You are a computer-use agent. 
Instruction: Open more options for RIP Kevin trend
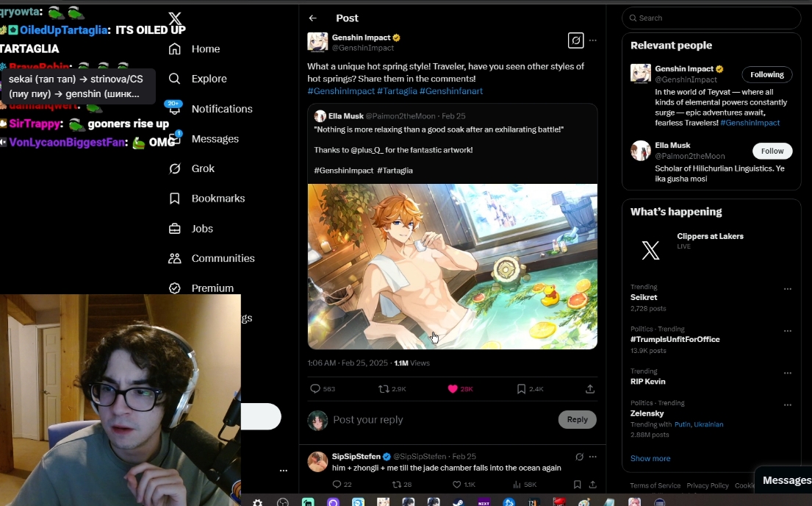click(788, 373)
